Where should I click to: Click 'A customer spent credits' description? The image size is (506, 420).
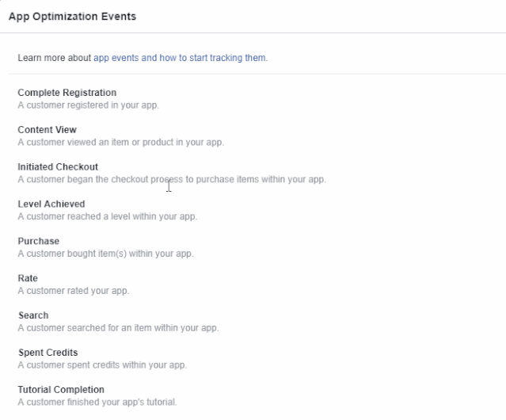click(102, 365)
